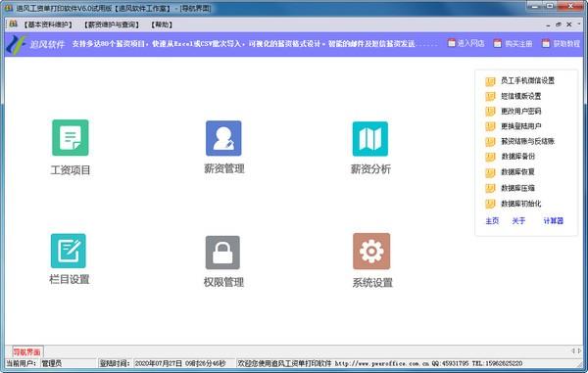Select the 导航界面 bottom tab
This screenshot has width=588, height=373.
[27, 352]
